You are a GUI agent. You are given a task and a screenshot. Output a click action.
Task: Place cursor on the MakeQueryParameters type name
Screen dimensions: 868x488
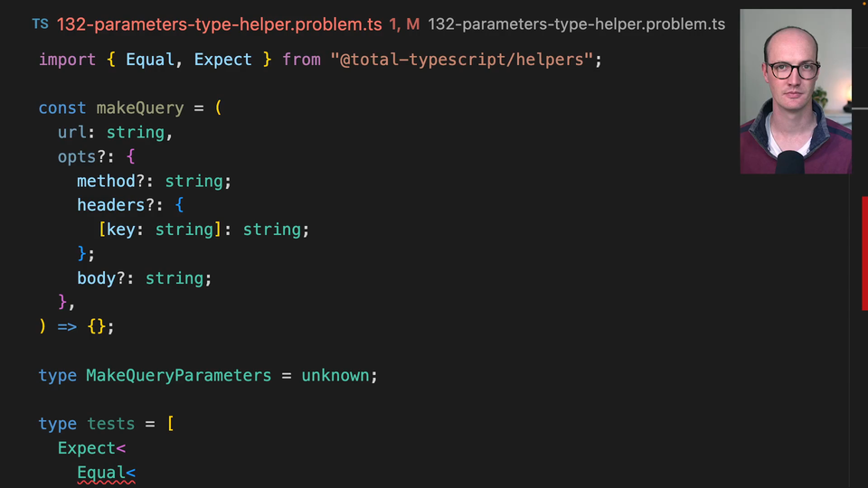click(178, 375)
